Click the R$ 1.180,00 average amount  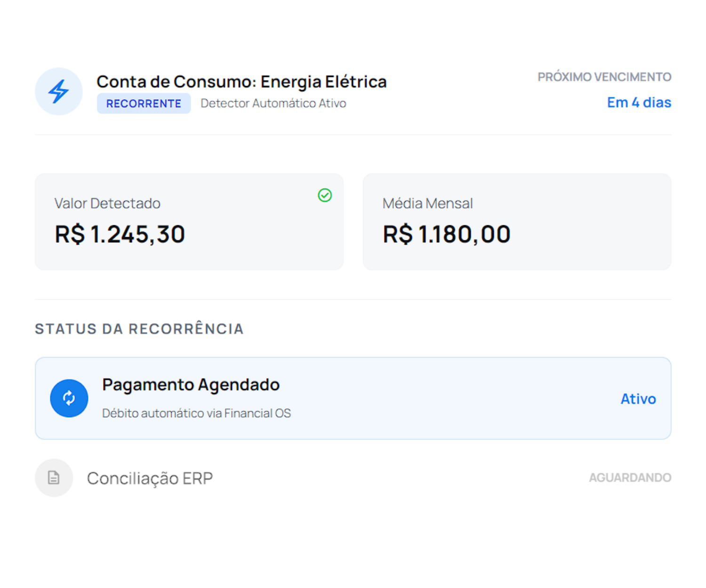(x=446, y=234)
